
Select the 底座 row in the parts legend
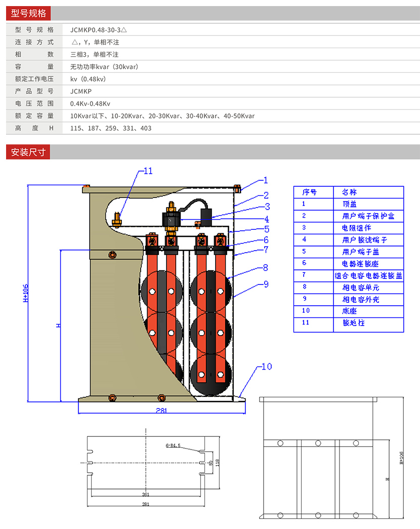349,311
